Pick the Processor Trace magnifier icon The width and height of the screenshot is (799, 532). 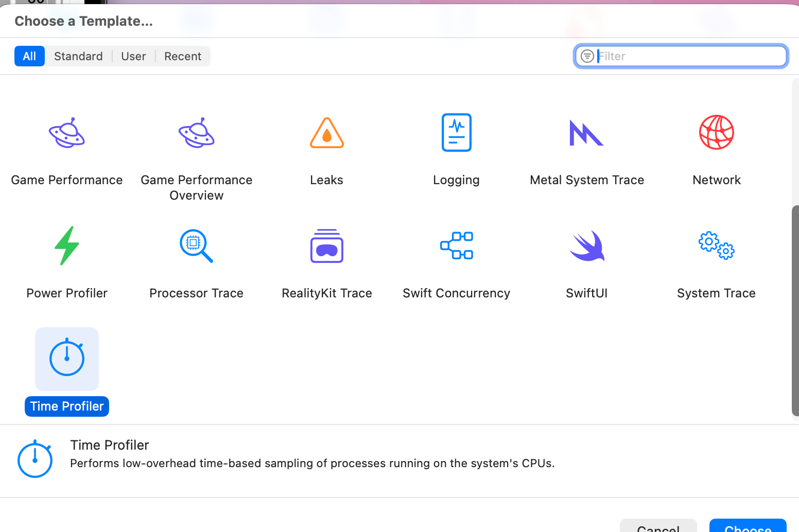(x=197, y=246)
